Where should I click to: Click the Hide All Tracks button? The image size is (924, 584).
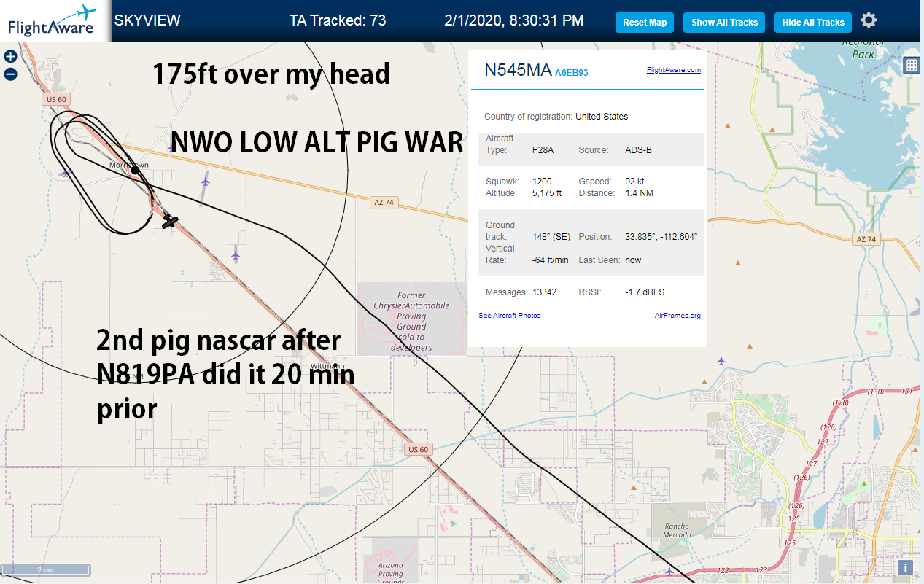coord(812,23)
